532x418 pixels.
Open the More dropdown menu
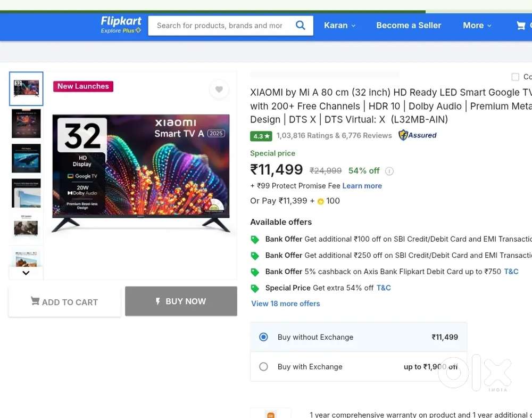click(x=477, y=26)
